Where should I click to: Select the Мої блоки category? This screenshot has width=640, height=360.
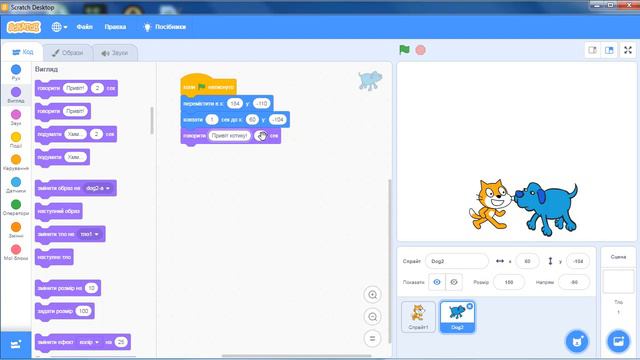[16, 252]
